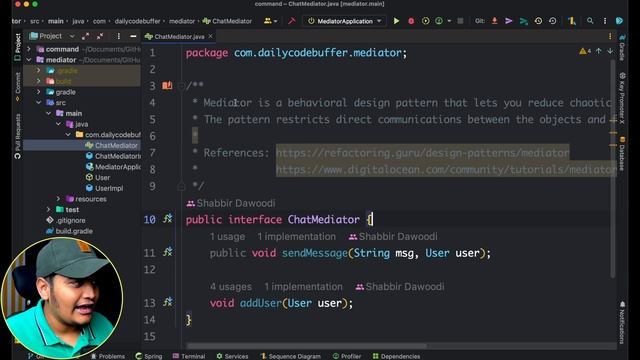
Task: Push commits via green Git icon
Action: (523, 21)
